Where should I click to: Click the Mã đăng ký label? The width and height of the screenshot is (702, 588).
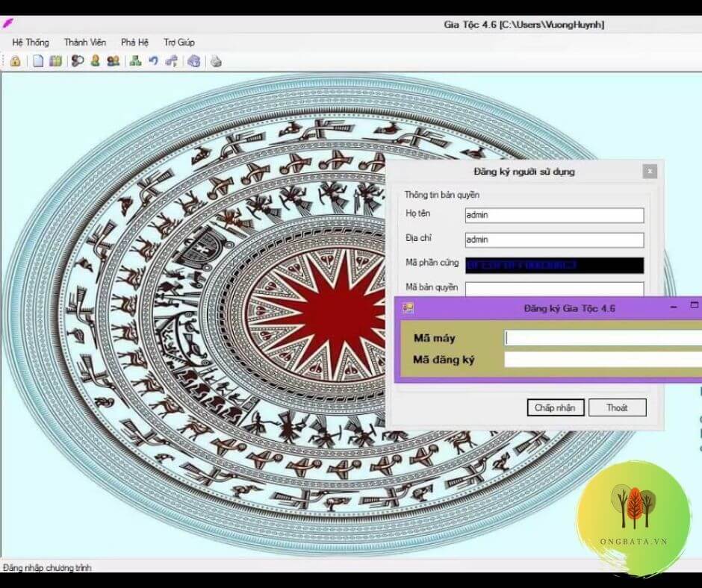pyautogui.click(x=444, y=360)
